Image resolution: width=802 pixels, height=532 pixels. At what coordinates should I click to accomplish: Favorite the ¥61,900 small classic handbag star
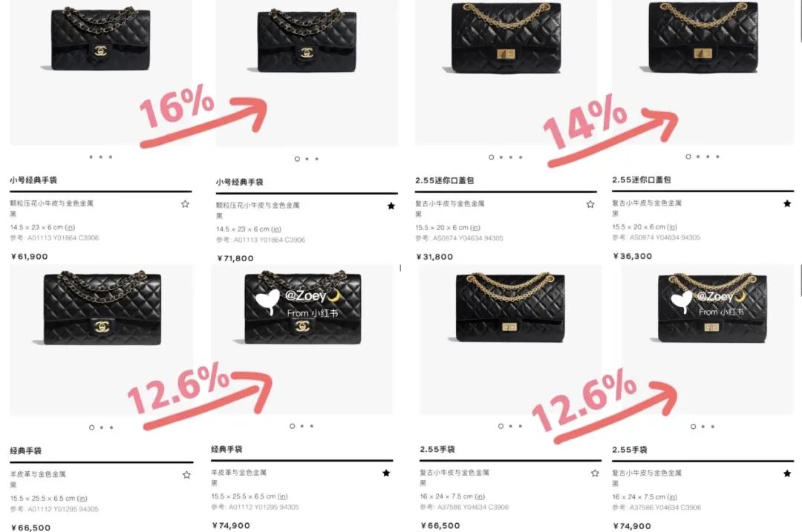pos(185,204)
